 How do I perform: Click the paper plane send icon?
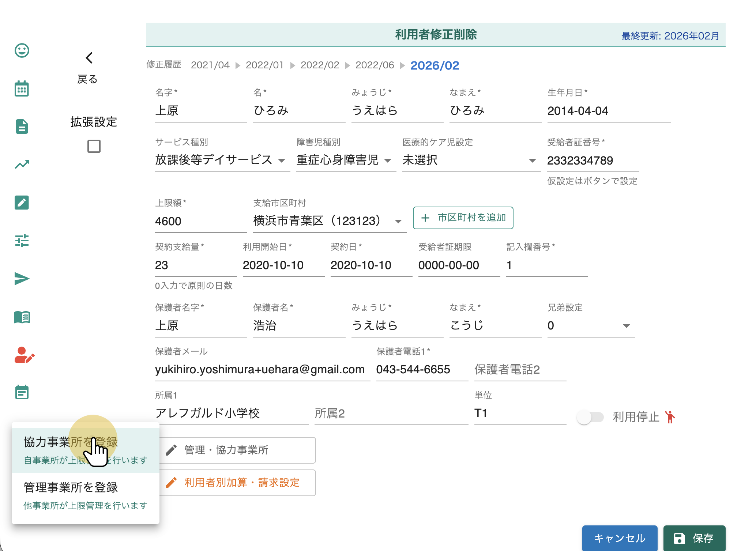(x=22, y=279)
